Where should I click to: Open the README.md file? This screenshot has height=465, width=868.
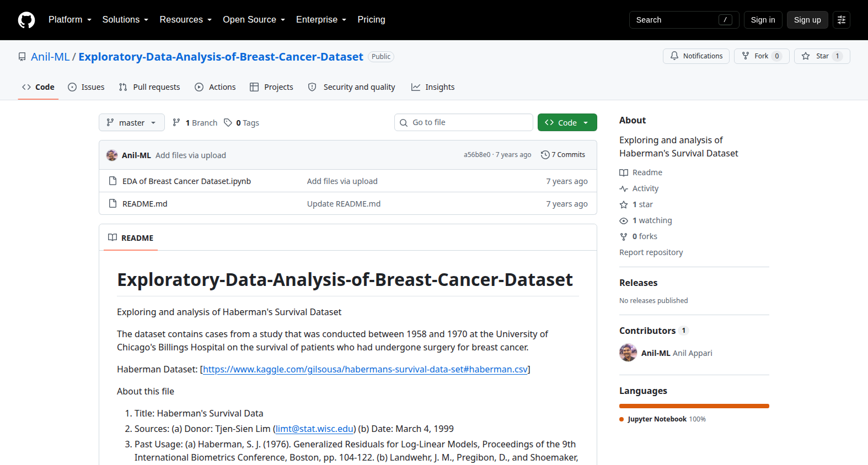[145, 204]
